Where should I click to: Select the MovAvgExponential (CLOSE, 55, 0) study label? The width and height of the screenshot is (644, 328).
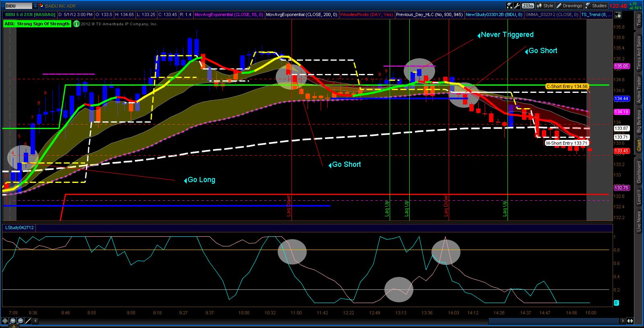[x=228, y=14]
